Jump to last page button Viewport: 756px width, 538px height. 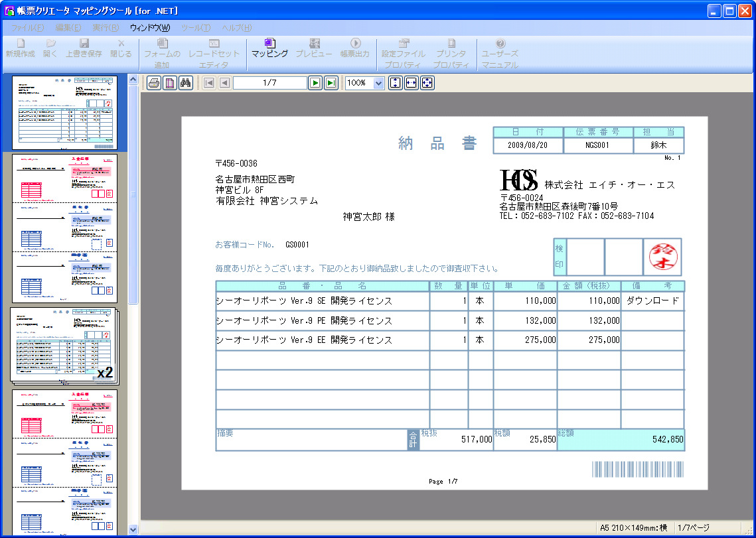[331, 83]
